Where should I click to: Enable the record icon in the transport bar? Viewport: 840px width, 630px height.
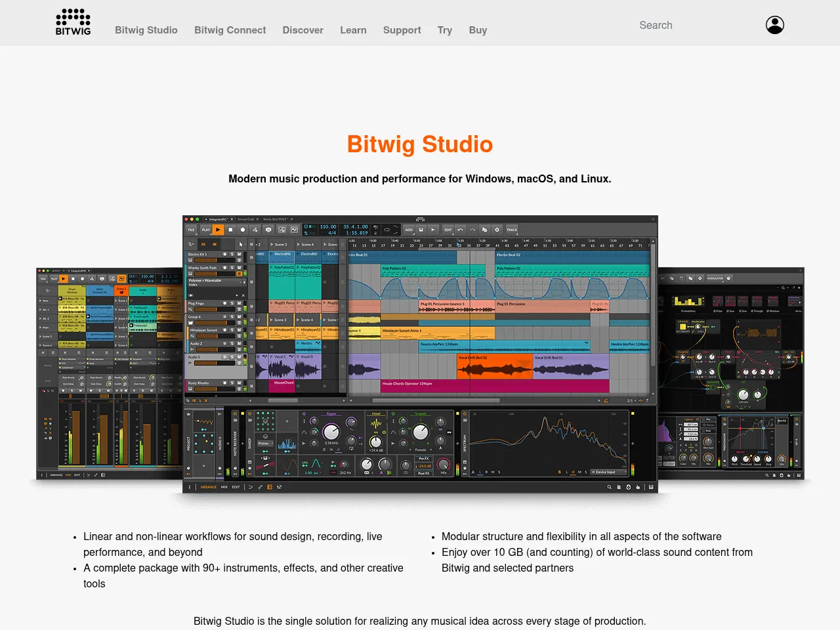(x=243, y=230)
